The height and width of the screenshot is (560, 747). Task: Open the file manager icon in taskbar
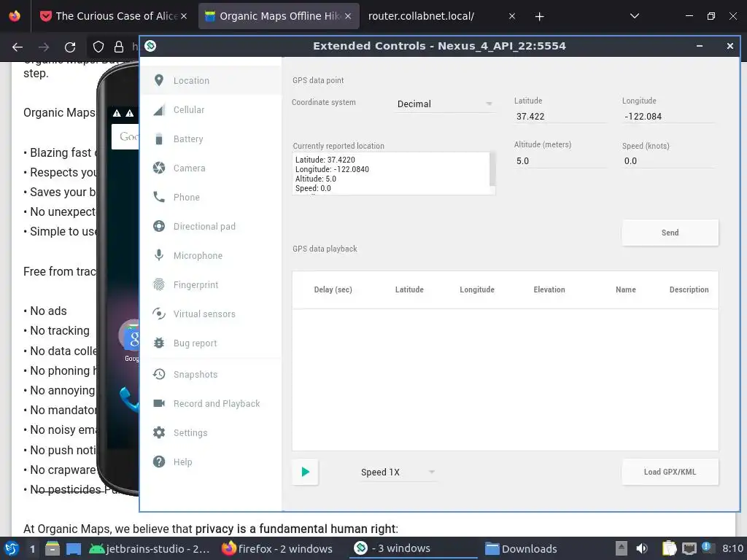[x=53, y=548]
